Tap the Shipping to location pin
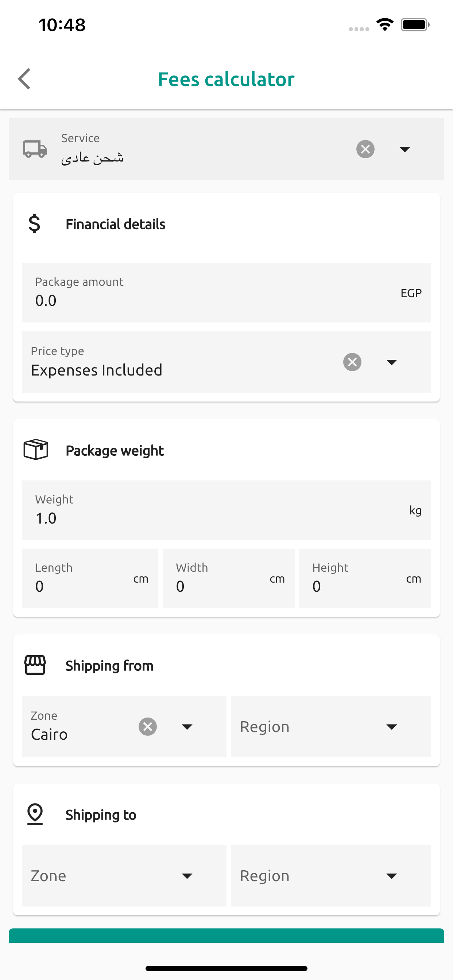This screenshot has width=453, height=980. coord(35,814)
